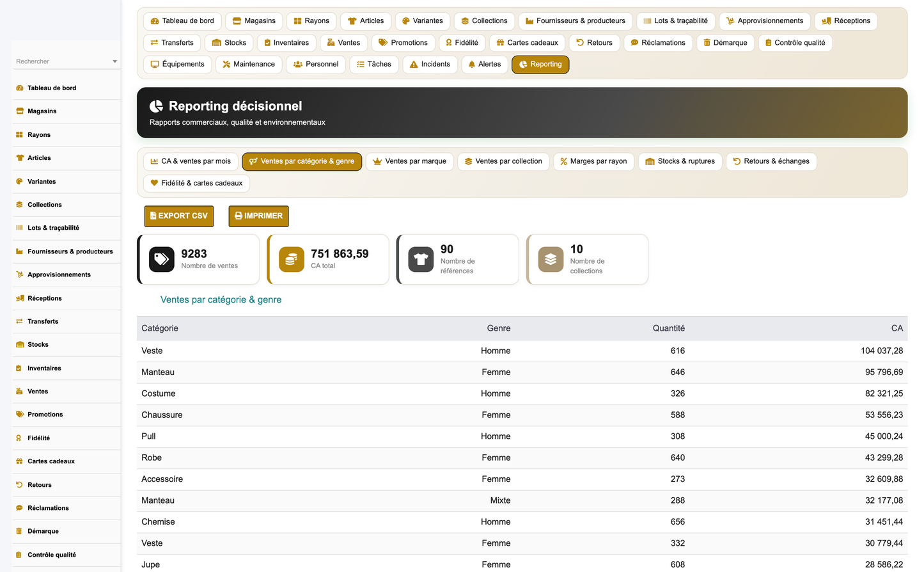Click the Fournisseurs & producteurs factory icon in sidebar
Viewport: 924px width, 572px height.
point(20,251)
